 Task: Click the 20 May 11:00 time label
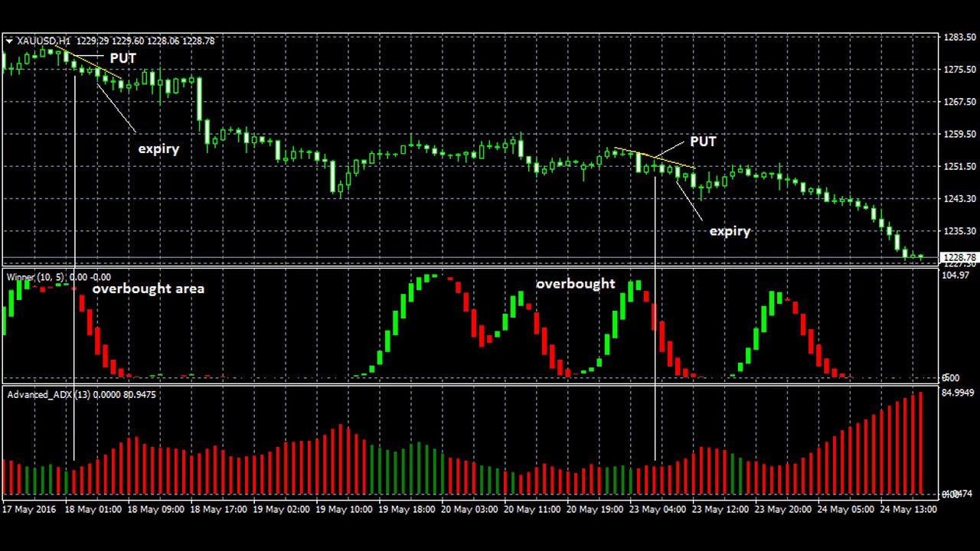pos(532,509)
